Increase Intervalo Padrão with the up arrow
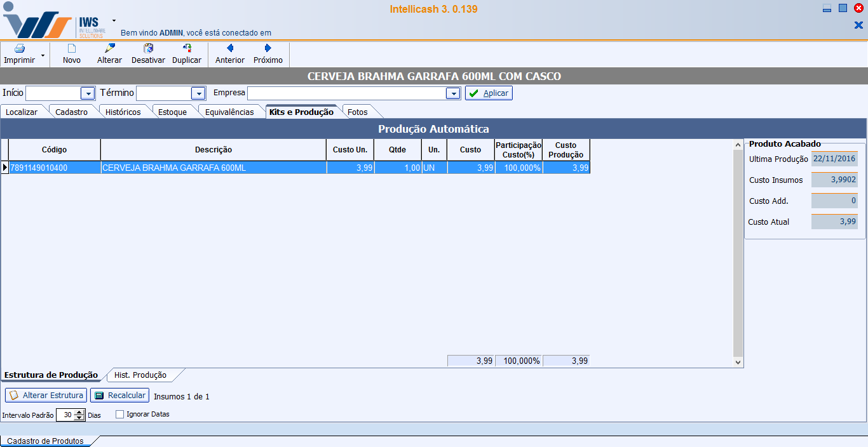The width and height of the screenshot is (868, 447). (x=79, y=412)
